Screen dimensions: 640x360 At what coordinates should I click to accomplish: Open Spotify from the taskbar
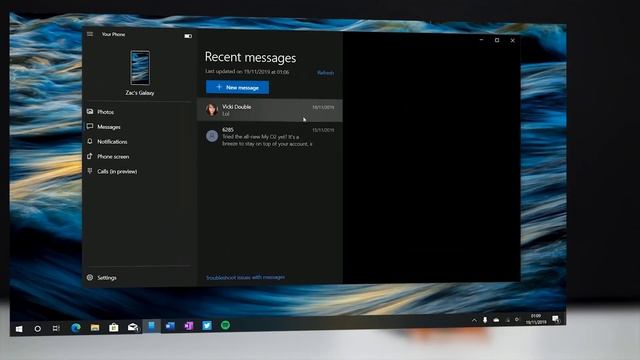point(225,325)
